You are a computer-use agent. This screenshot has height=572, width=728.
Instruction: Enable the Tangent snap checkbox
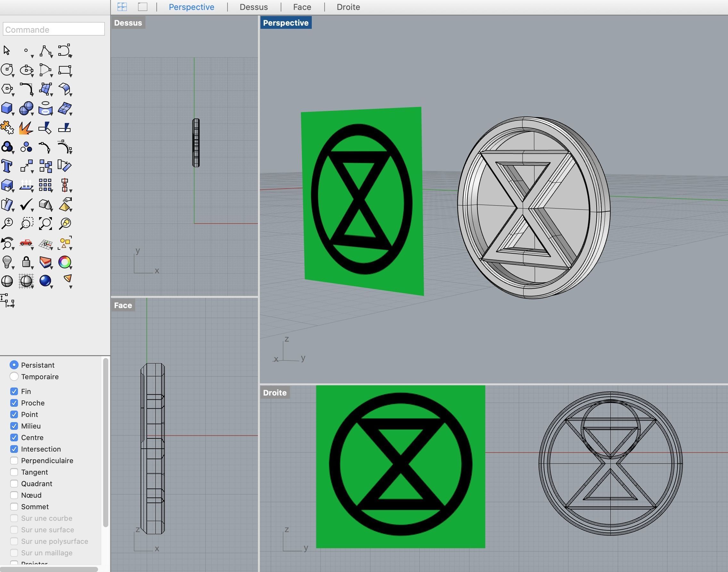[x=14, y=472]
